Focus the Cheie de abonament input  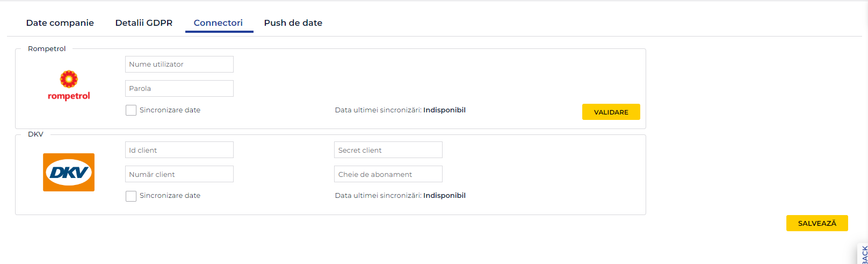click(x=388, y=174)
